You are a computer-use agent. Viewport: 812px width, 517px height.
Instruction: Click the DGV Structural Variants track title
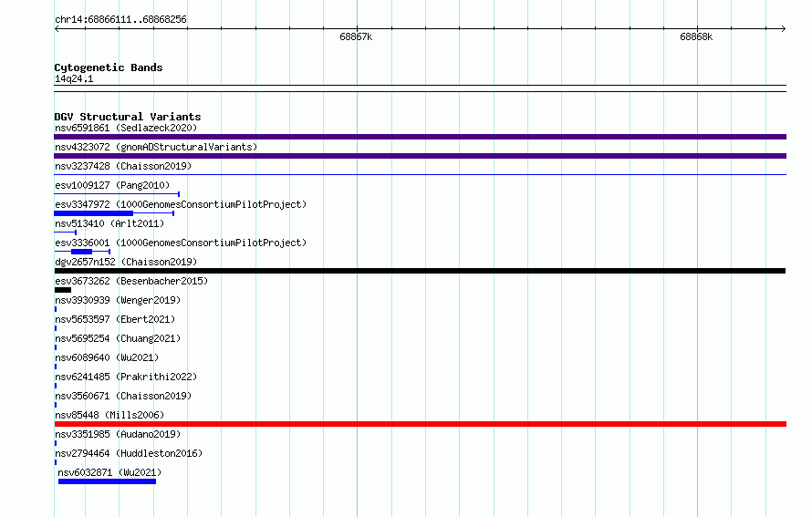coord(128,117)
